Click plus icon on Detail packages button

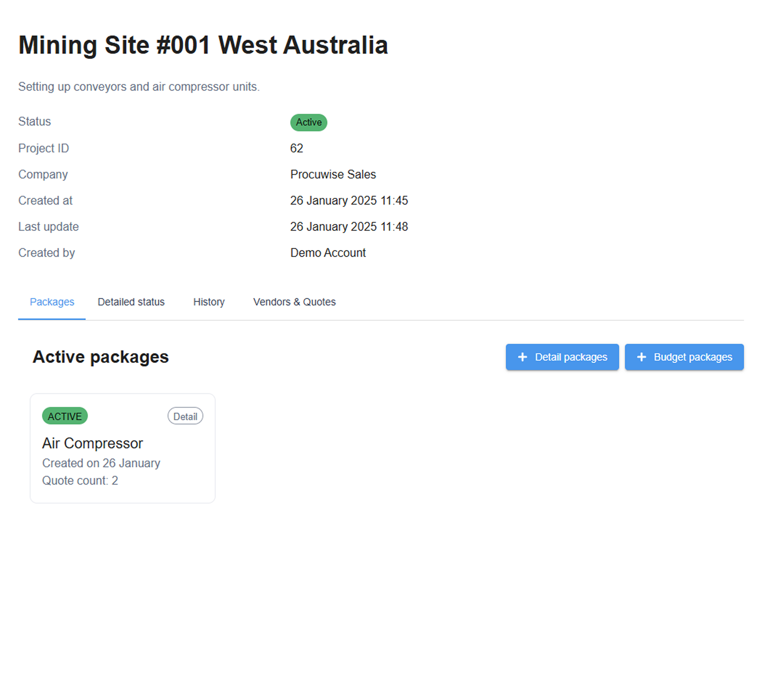(x=522, y=357)
